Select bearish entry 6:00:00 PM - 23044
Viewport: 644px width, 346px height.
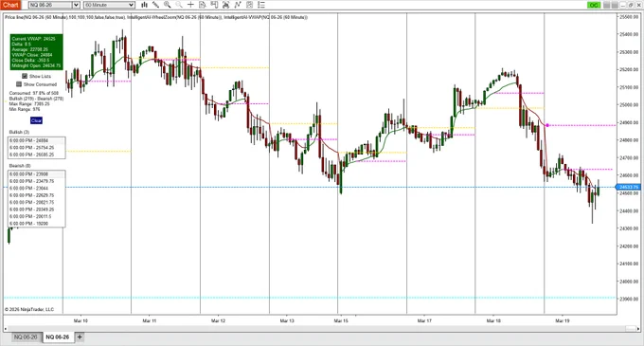37,189
